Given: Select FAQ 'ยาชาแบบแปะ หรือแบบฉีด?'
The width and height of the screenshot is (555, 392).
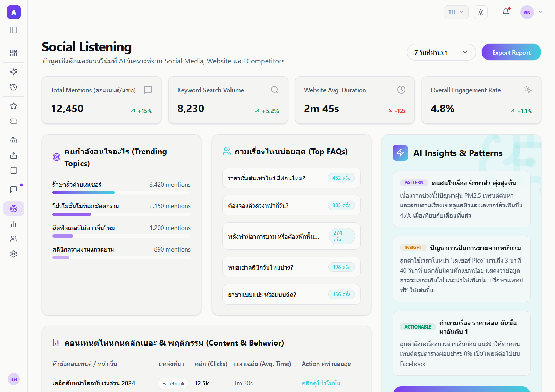Looking at the screenshot, I should pos(292,295).
